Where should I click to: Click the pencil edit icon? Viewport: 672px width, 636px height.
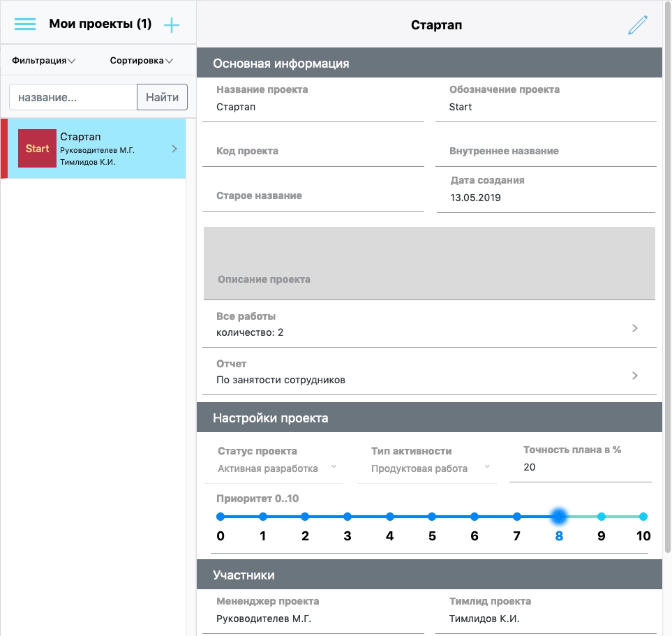coord(637,25)
